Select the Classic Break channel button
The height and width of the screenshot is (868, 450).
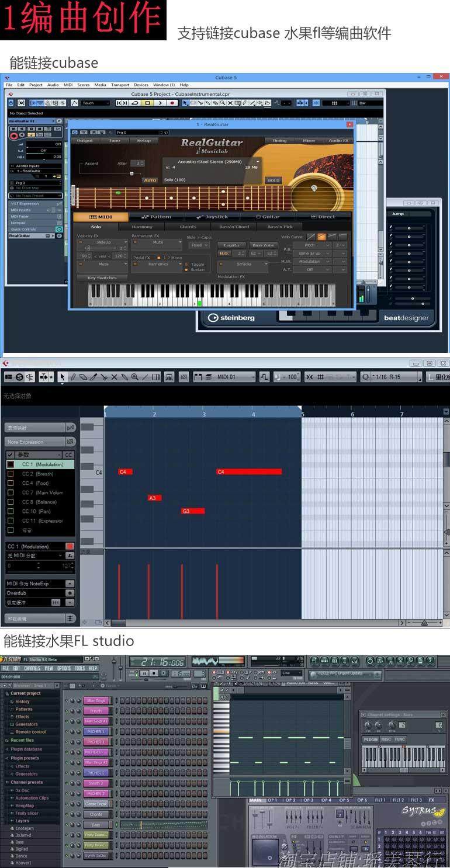click(96, 804)
